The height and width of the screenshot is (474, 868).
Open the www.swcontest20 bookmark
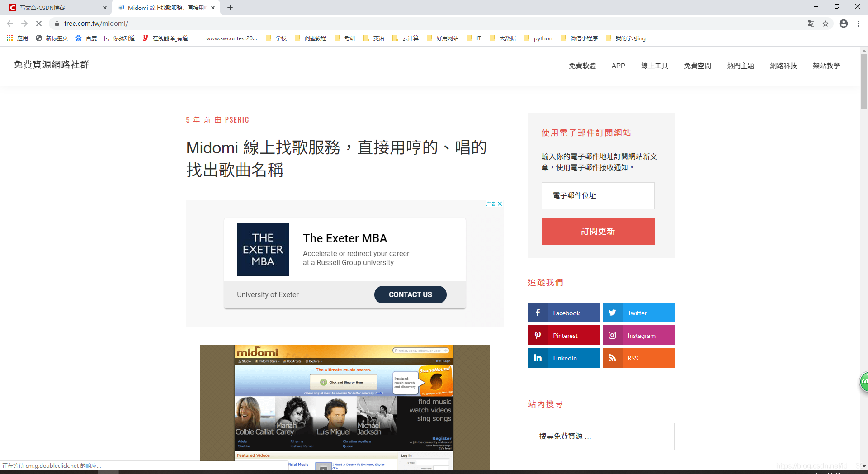point(231,38)
